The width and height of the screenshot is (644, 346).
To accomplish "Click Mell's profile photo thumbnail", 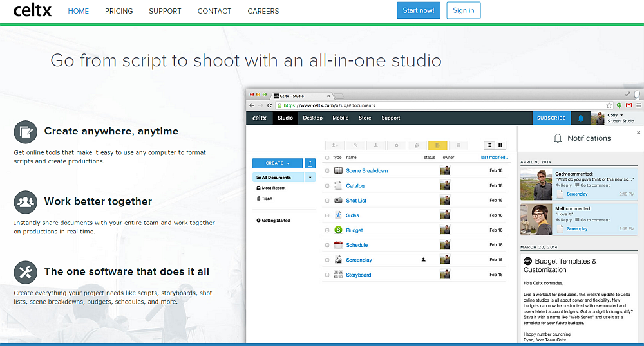I will click(536, 220).
